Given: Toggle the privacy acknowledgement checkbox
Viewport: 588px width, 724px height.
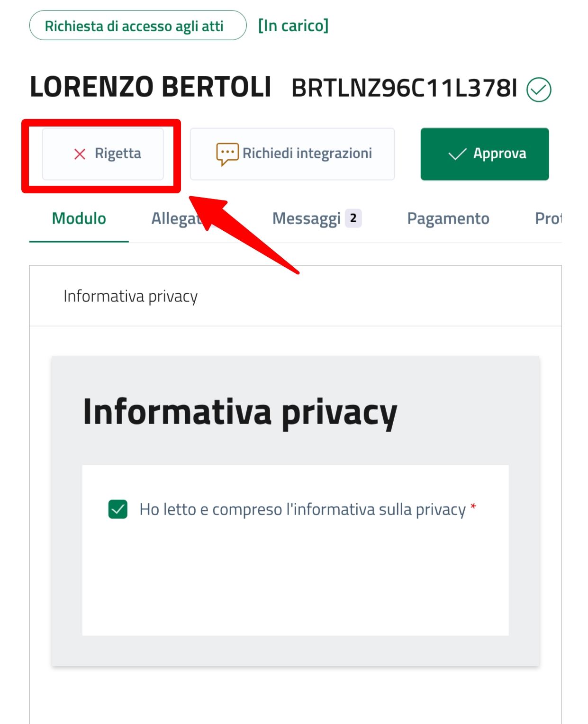Looking at the screenshot, I should pyautogui.click(x=118, y=509).
